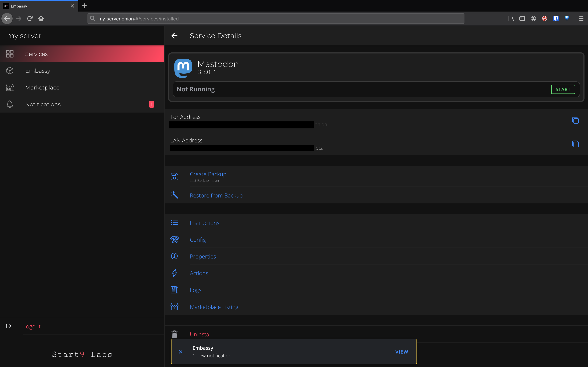Viewport: 588px width, 367px height.
Task: Go to Marketplace in the sidebar
Action: click(42, 87)
